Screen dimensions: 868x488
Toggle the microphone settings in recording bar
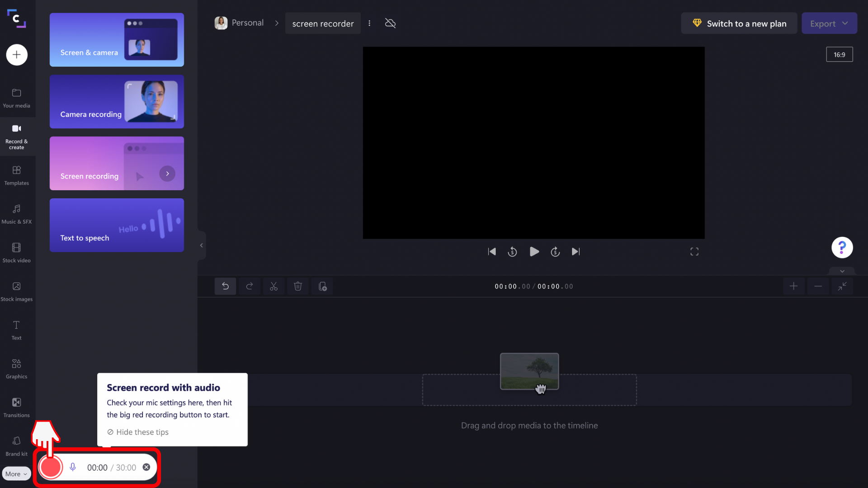tap(73, 467)
